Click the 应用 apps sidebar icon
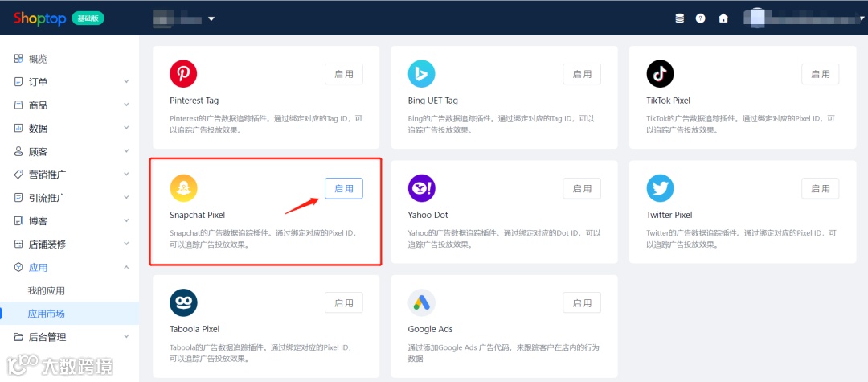868x382 pixels. (x=18, y=267)
